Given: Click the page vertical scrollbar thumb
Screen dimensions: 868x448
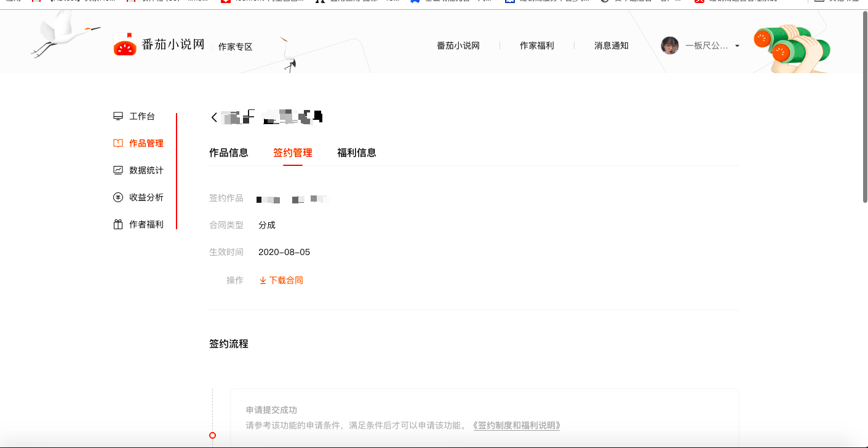Looking at the screenshot, I should (865, 108).
